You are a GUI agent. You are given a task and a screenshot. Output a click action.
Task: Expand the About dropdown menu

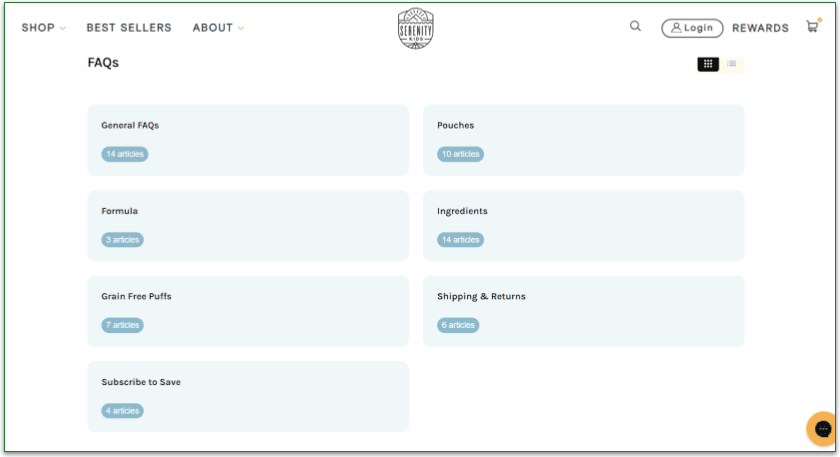(x=218, y=28)
